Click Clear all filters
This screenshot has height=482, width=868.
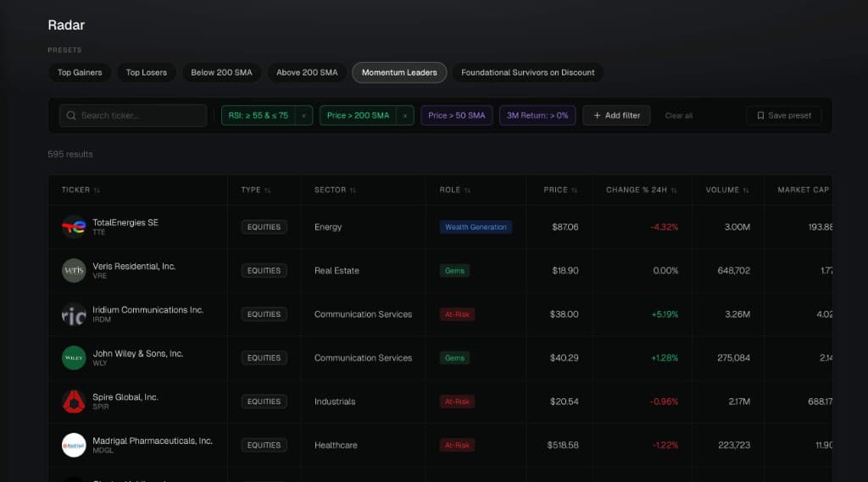[x=679, y=116]
